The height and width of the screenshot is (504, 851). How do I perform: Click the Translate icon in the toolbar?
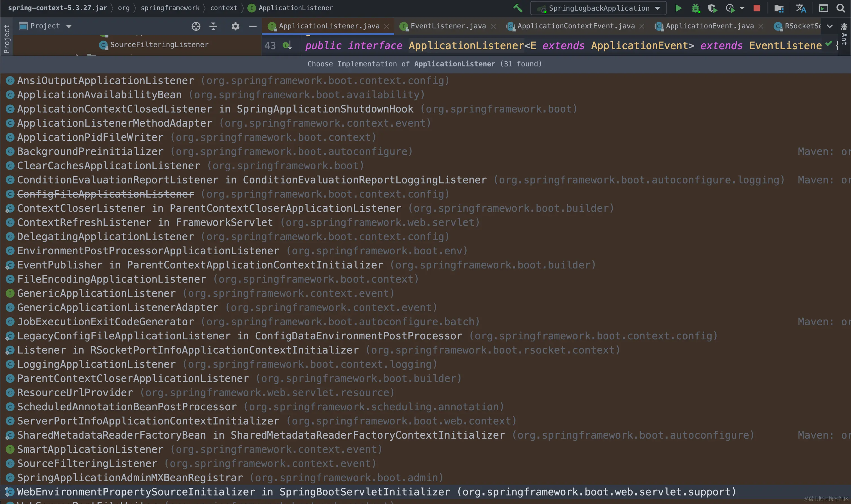click(801, 8)
